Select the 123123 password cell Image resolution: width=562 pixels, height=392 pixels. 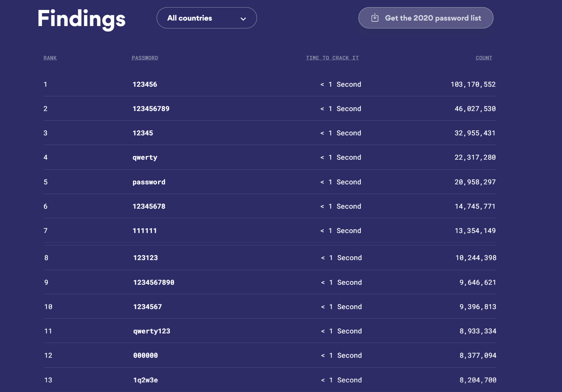[146, 258]
